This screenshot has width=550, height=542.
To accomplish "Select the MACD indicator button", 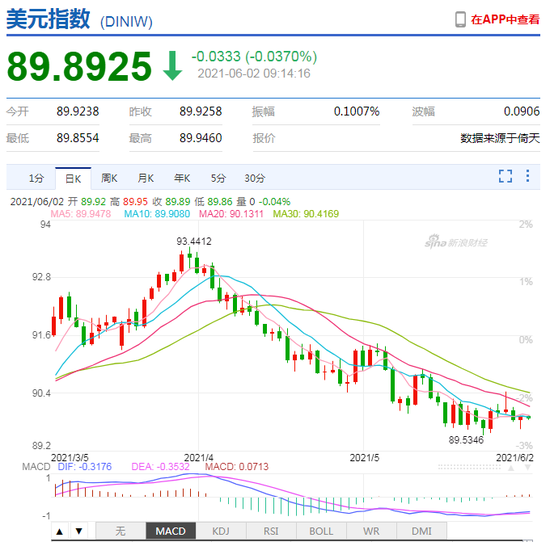I will click(x=171, y=531).
